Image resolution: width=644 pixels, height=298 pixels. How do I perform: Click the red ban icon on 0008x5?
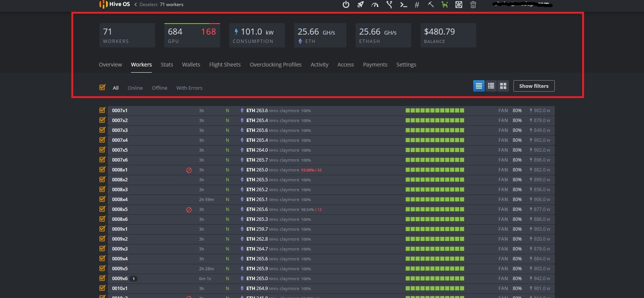[189, 210]
